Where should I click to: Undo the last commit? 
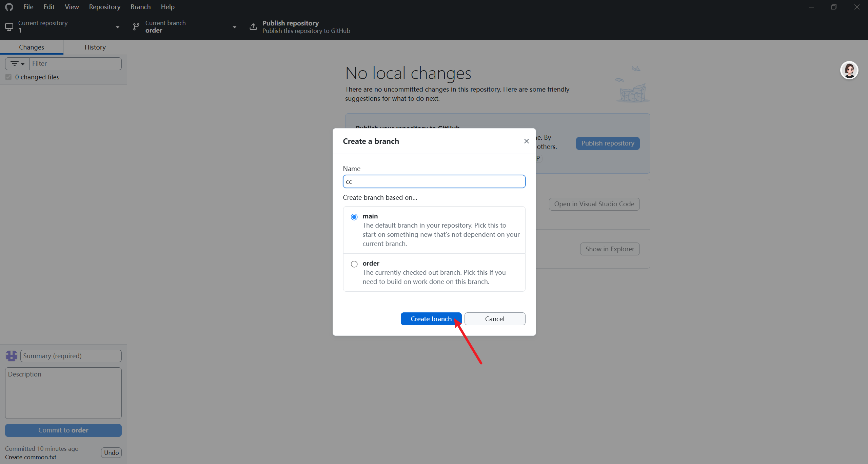click(111, 452)
